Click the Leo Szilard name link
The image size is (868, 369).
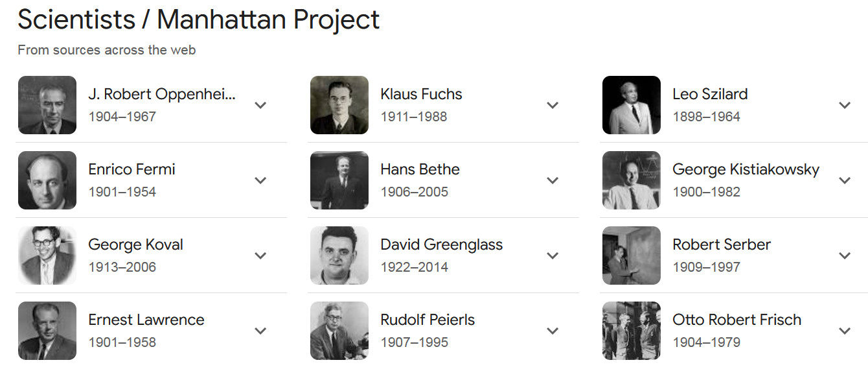click(710, 94)
